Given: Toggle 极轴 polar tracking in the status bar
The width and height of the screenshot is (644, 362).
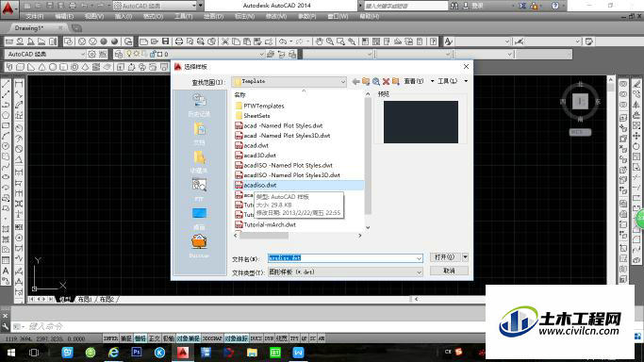Looking at the screenshot, I should pyautogui.click(x=169, y=338).
